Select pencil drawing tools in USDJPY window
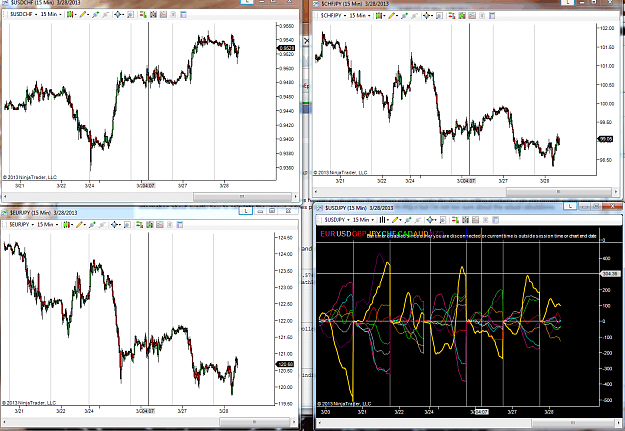Image resolution: width=625 pixels, height=431 pixels. click(x=395, y=220)
